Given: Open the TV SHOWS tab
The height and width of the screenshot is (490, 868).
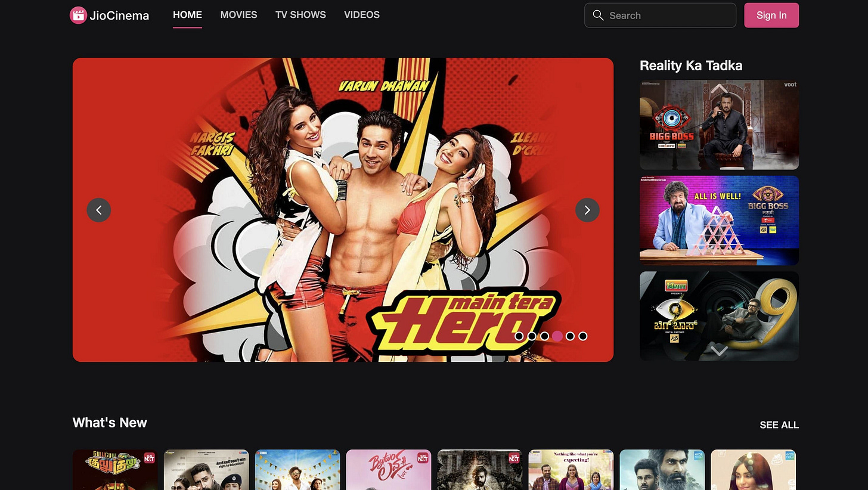Looking at the screenshot, I should 300,15.
